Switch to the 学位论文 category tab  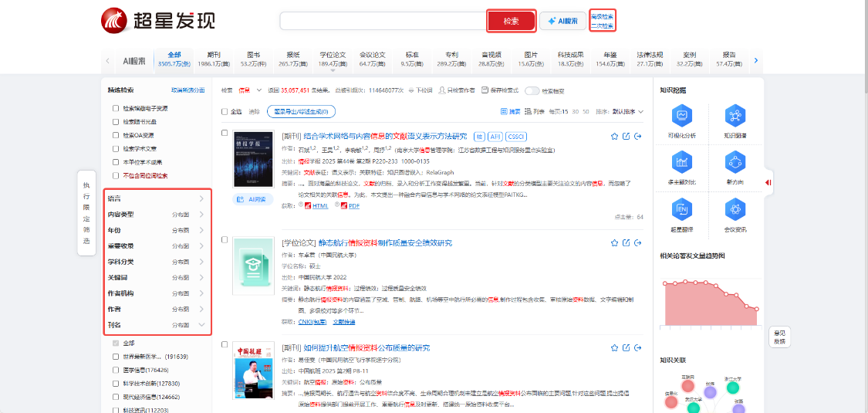coord(333,59)
